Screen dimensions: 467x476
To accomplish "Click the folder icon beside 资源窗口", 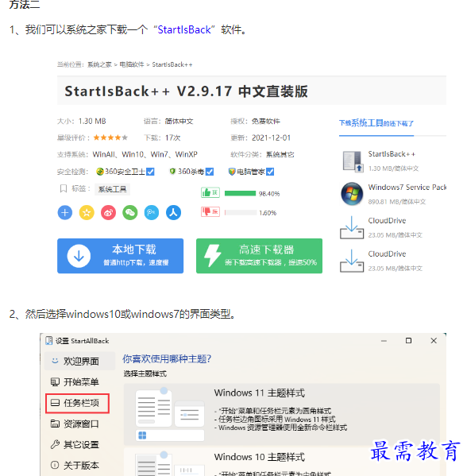I will (55, 424).
